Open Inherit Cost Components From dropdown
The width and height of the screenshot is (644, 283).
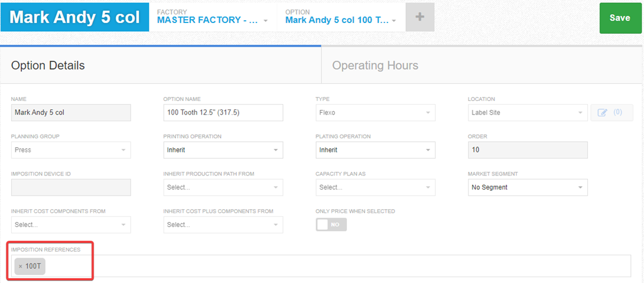point(71,225)
